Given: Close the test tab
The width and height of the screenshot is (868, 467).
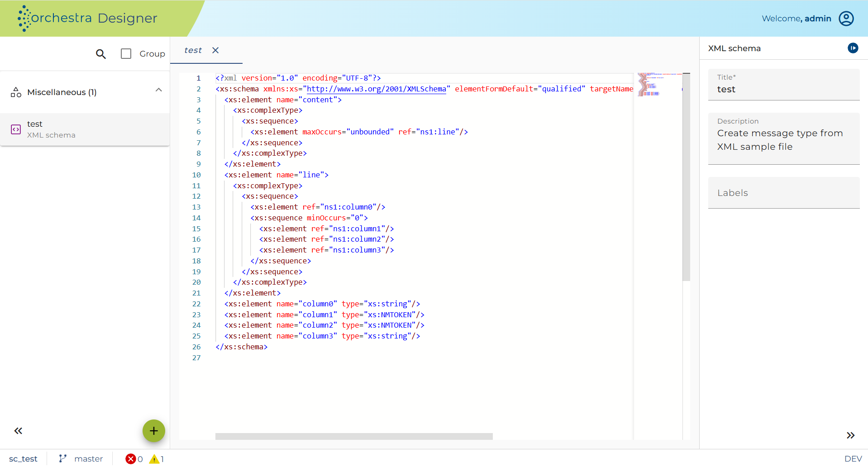Looking at the screenshot, I should 215,50.
